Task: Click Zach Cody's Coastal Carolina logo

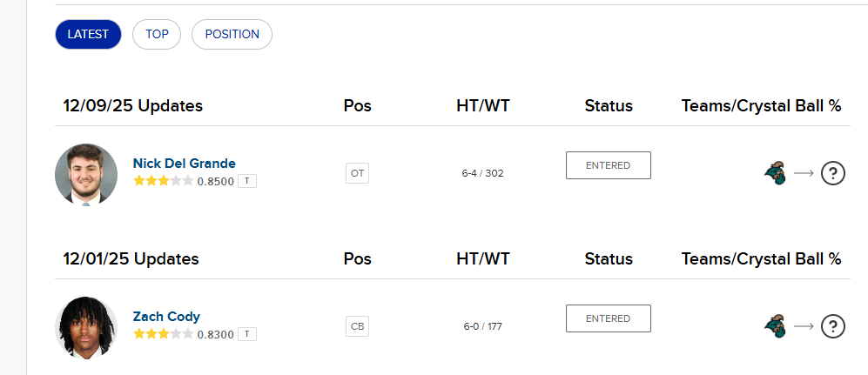Action: (x=775, y=326)
